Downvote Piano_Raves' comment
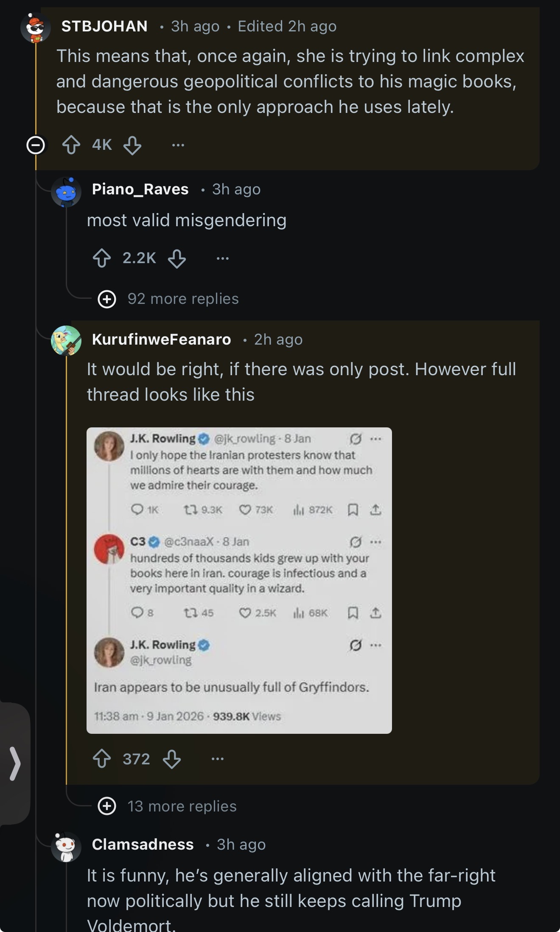The image size is (560, 932). [x=177, y=258]
